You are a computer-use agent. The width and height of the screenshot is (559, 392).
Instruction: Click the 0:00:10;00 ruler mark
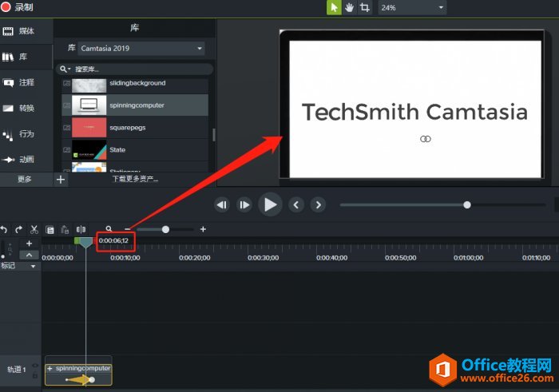coord(125,258)
